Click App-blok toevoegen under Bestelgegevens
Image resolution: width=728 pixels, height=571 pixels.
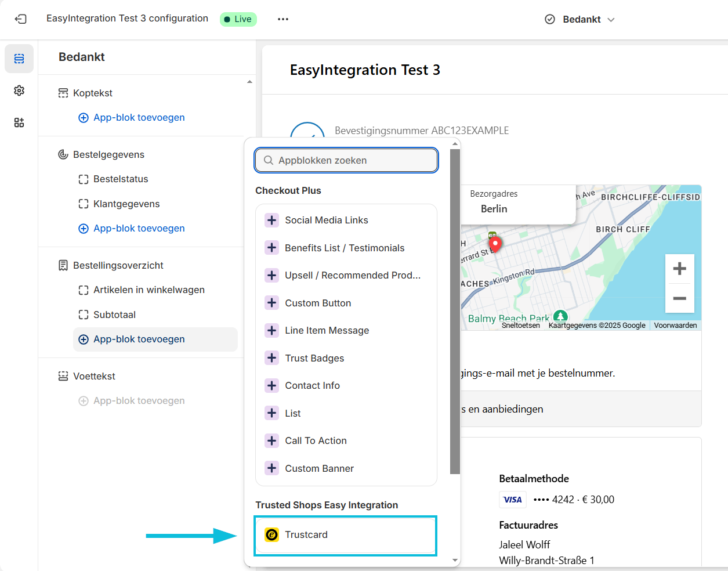tap(139, 228)
